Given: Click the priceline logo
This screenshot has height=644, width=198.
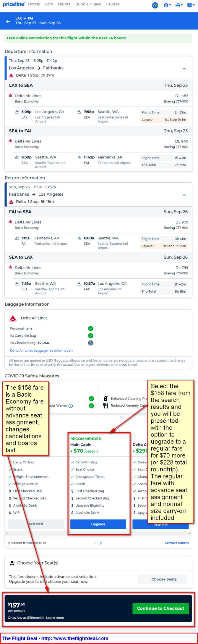Looking at the screenshot, I should (14, 4).
